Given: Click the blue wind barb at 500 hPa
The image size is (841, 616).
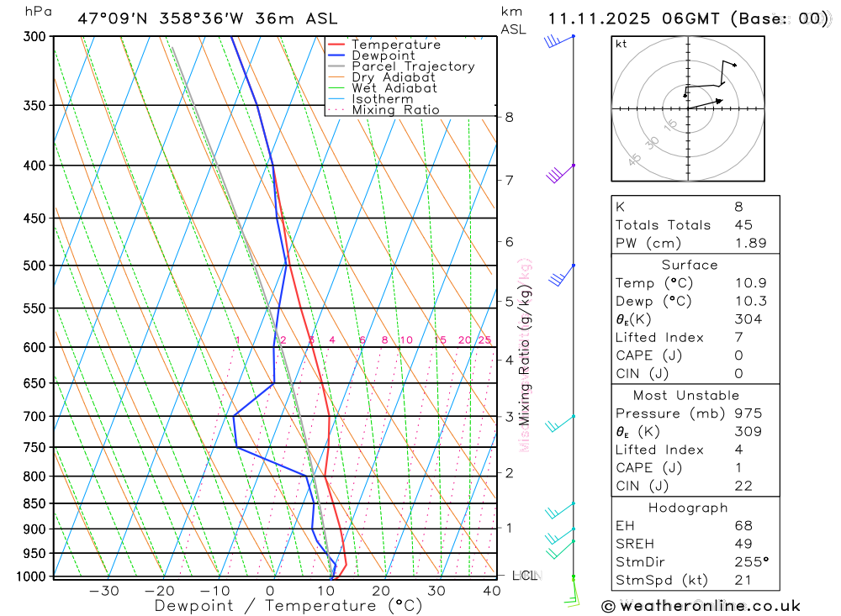Looking at the screenshot, I should pos(562,275).
